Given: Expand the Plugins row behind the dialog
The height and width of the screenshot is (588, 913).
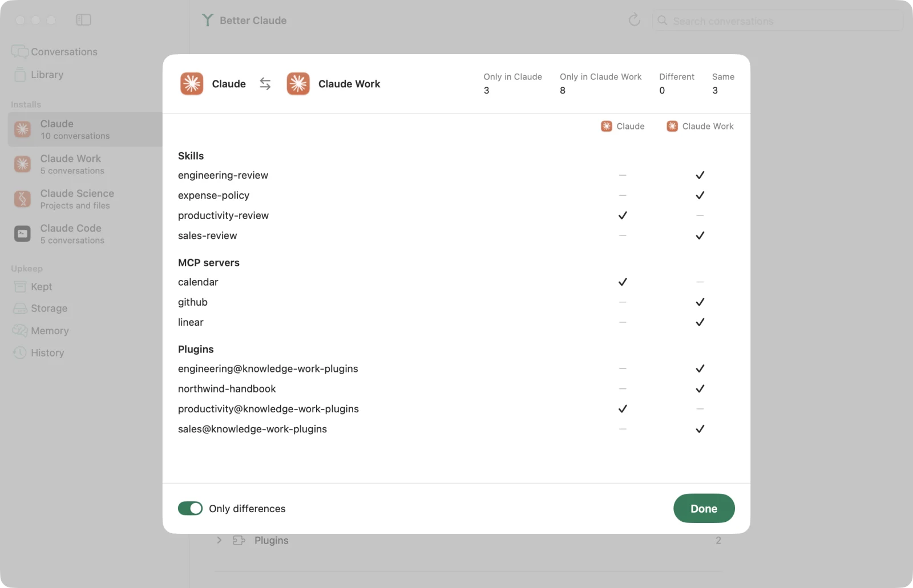Looking at the screenshot, I should (219, 540).
